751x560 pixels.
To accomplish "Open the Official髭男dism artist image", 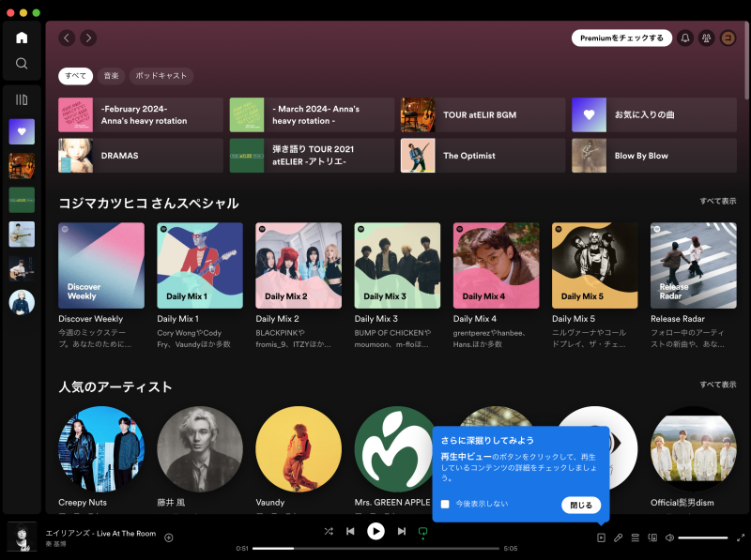I will [x=694, y=449].
